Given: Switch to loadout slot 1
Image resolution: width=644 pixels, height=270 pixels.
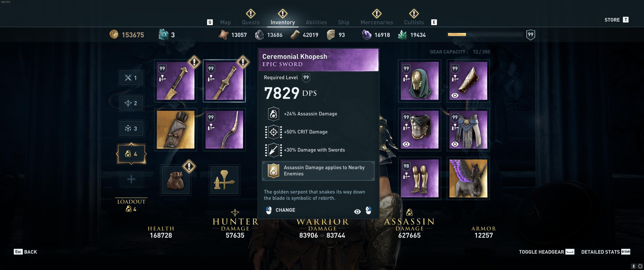Looking at the screenshot, I should pyautogui.click(x=131, y=78).
